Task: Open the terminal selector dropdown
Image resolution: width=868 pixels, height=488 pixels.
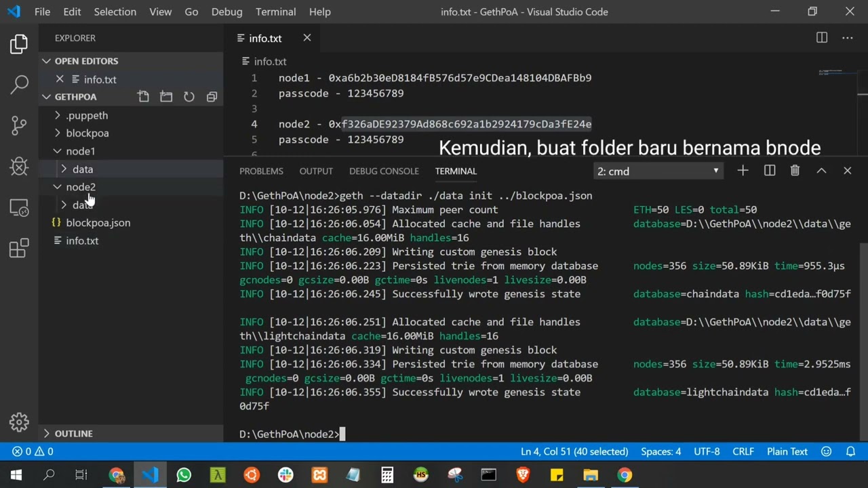Action: tap(657, 171)
